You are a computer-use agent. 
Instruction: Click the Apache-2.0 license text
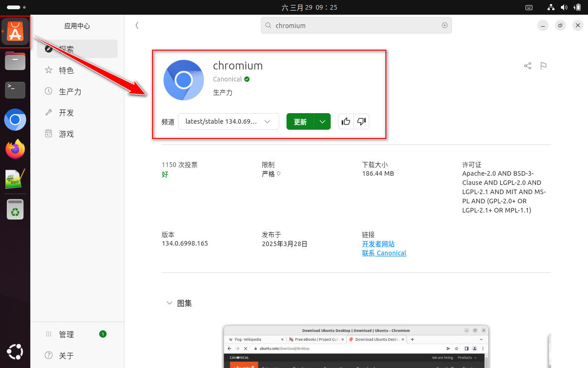tap(504, 192)
